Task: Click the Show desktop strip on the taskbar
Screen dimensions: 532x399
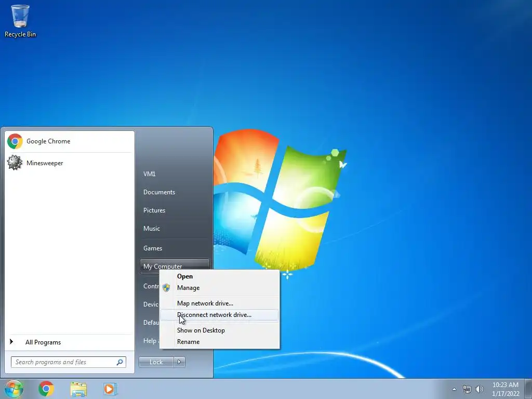Action: [528, 389]
